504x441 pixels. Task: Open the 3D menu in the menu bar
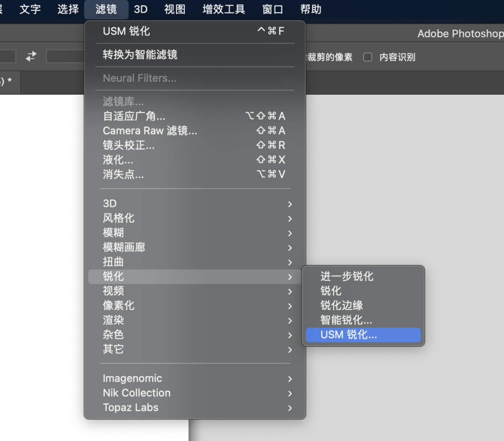point(140,9)
